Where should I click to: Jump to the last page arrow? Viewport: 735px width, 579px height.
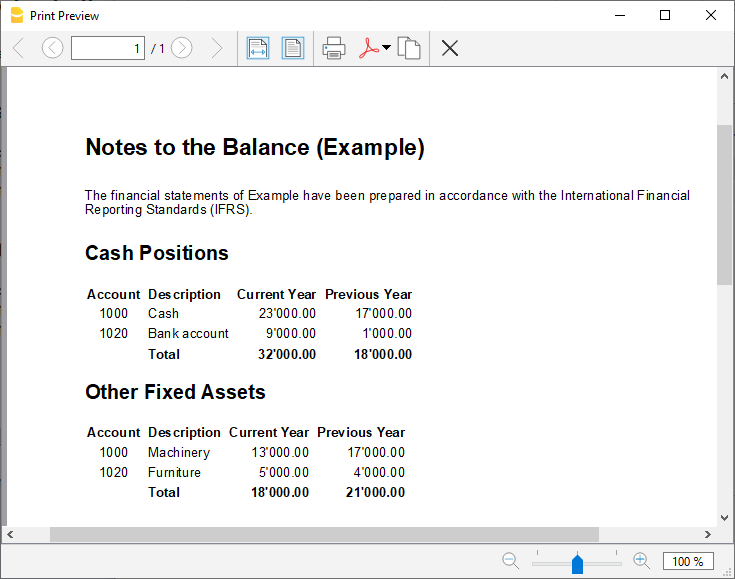(216, 48)
